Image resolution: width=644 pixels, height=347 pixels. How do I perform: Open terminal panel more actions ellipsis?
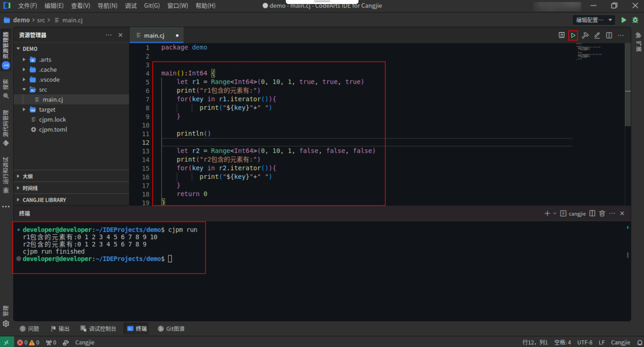[x=612, y=214]
